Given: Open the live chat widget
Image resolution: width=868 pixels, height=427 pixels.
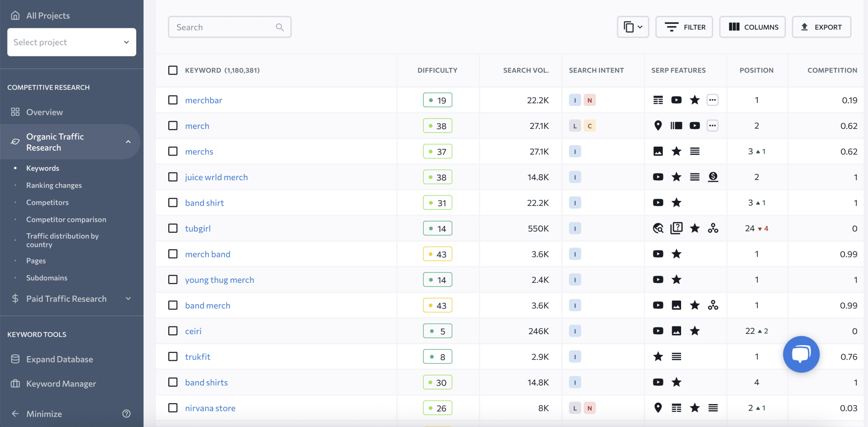Looking at the screenshot, I should [x=801, y=354].
